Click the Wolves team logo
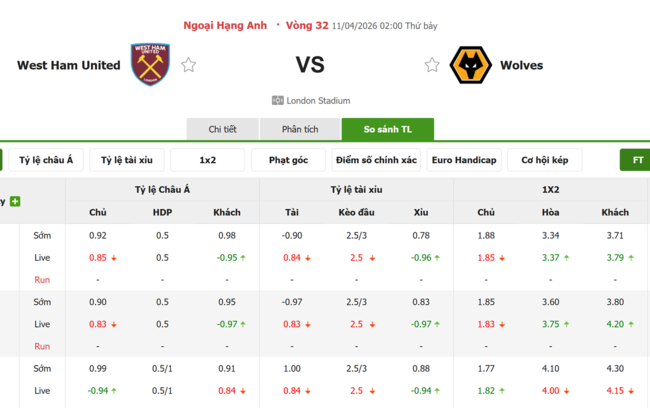650x408 pixels. pyautogui.click(x=469, y=65)
